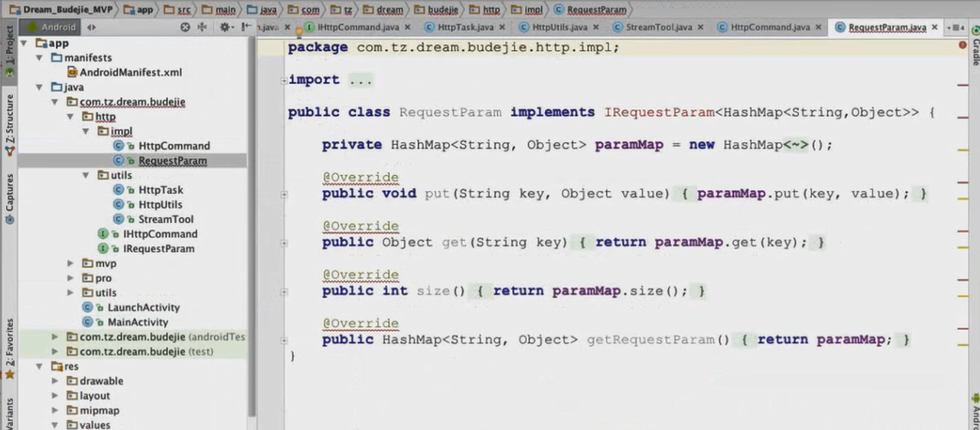980x430 pixels.
Task: Click the red error indicator in the editor
Action: coord(962,46)
